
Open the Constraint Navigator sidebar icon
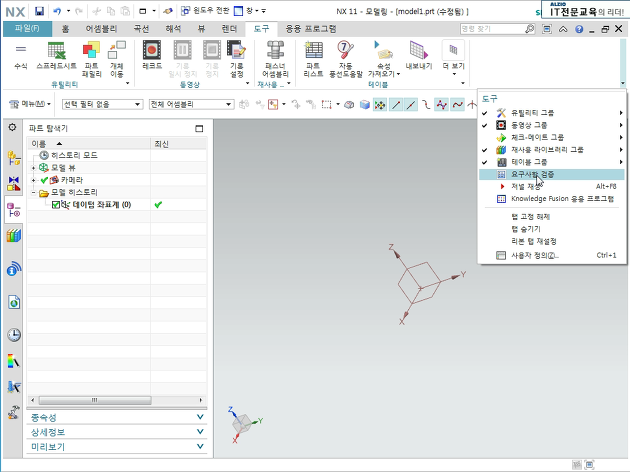coord(14,184)
